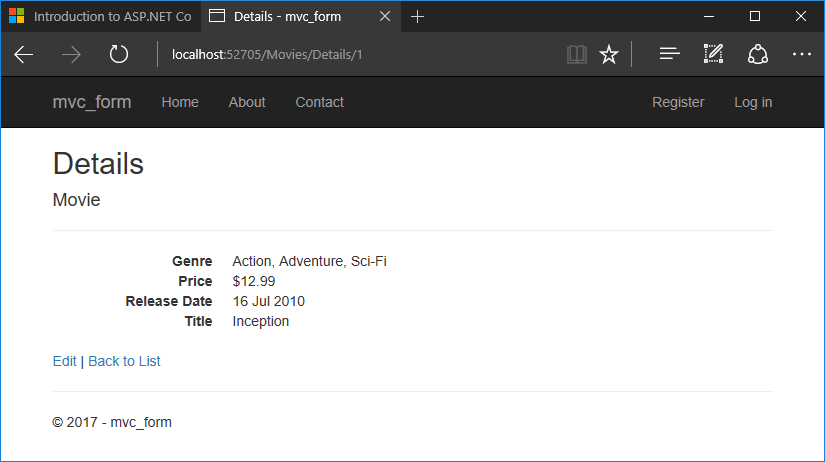825x462 pixels.
Task: Close the Details - mvc_form tab
Action: click(383, 16)
